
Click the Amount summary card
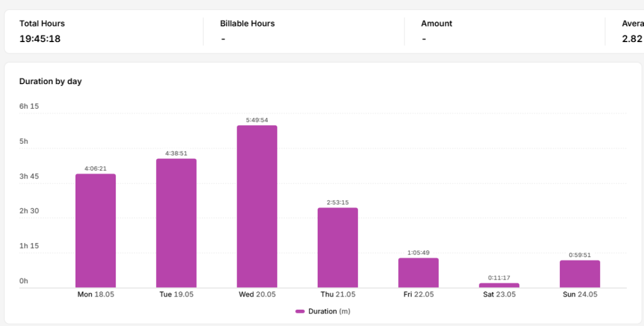click(505, 31)
